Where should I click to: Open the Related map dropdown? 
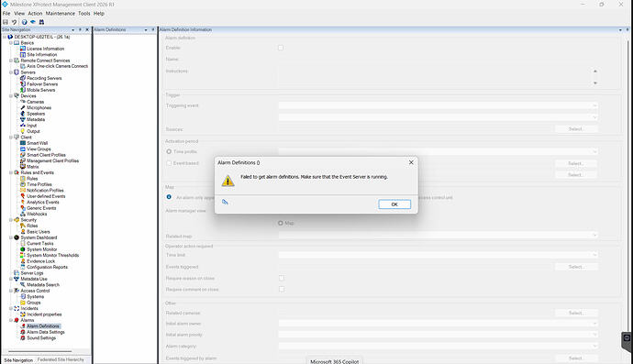[x=438, y=235]
